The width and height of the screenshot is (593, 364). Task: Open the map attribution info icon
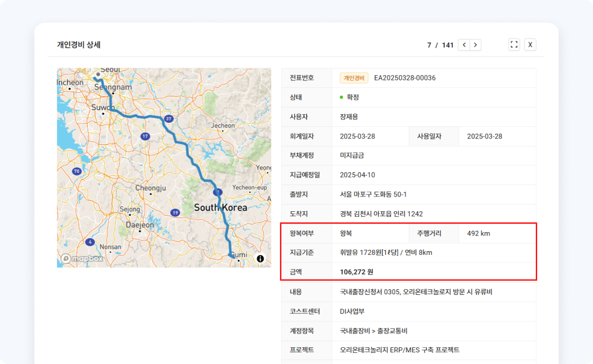[260, 258]
